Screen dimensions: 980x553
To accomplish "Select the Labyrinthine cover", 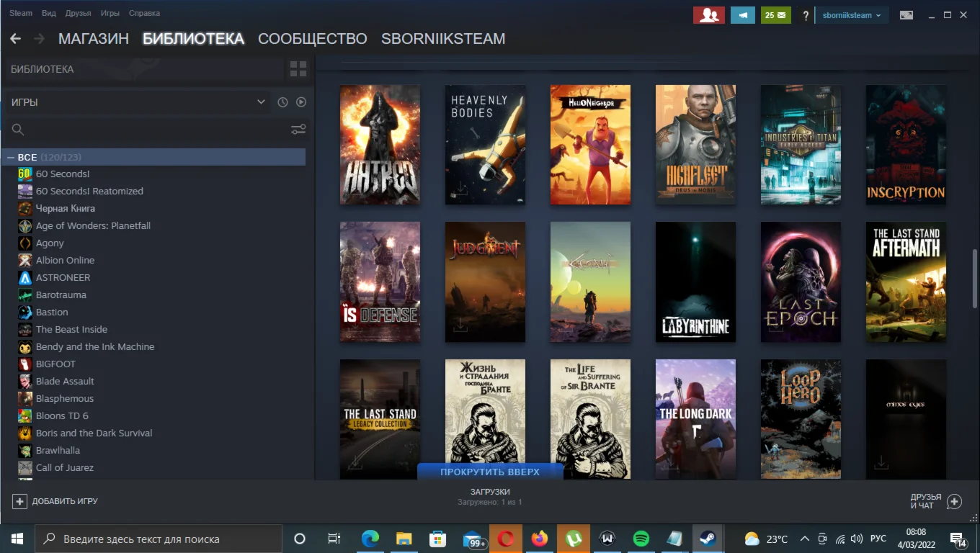I will [x=695, y=282].
